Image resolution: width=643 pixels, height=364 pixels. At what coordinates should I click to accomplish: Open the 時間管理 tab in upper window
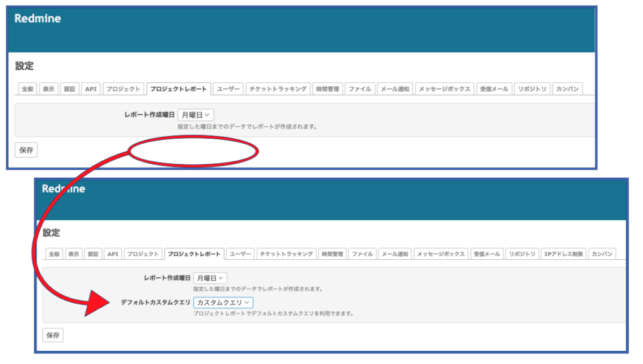(328, 89)
